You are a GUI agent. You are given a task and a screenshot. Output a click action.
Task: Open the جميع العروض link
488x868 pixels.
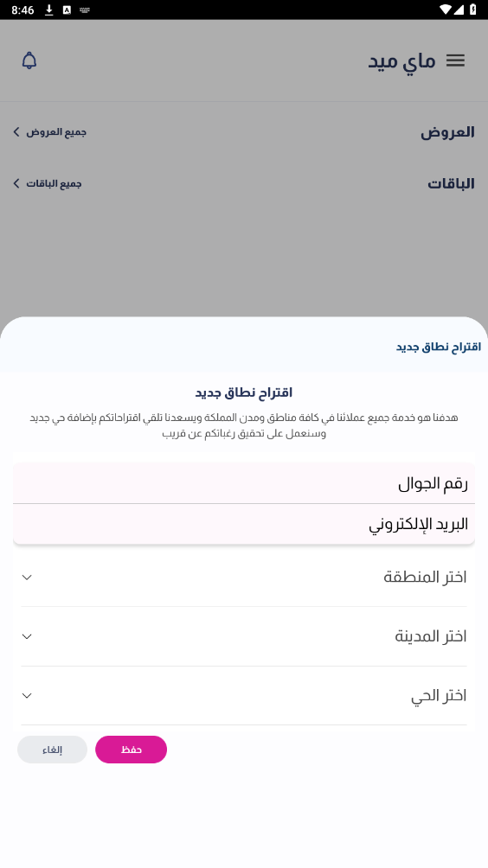click(56, 131)
